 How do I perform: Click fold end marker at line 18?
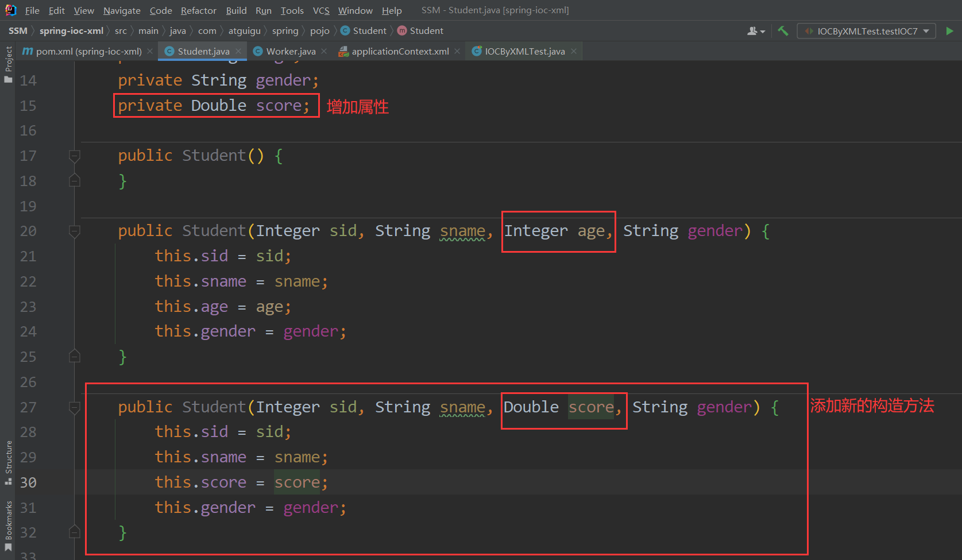click(x=75, y=181)
